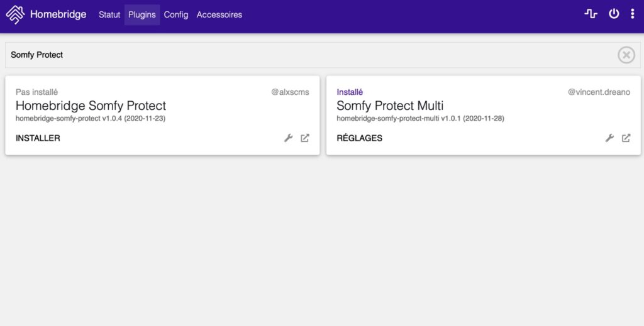The image size is (644, 326).
Task: Open RÉGLAGES for Somfy Protect Multi
Action: [359, 138]
